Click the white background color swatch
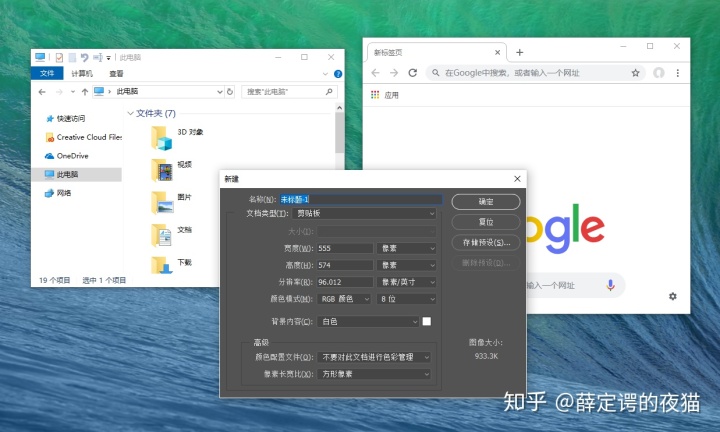This screenshot has height=432, width=720. click(427, 321)
